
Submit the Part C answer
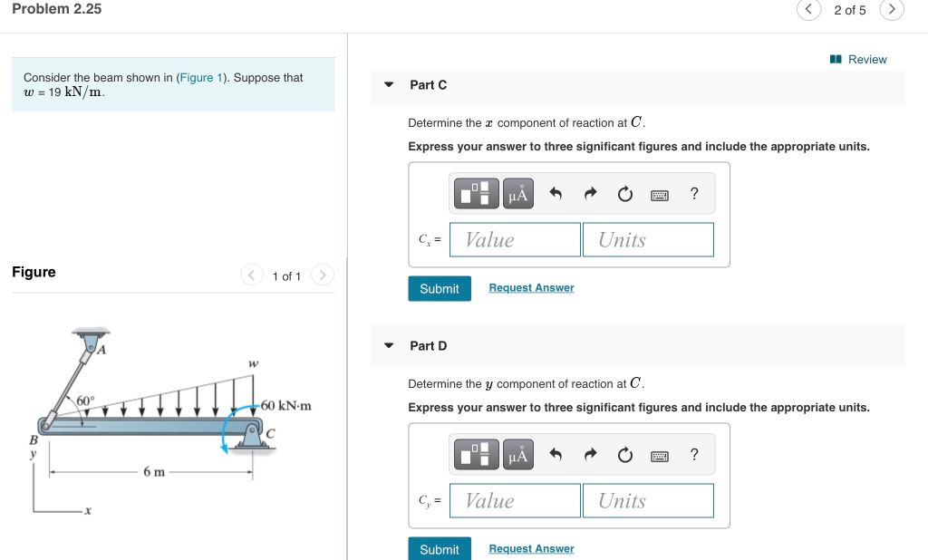point(439,288)
